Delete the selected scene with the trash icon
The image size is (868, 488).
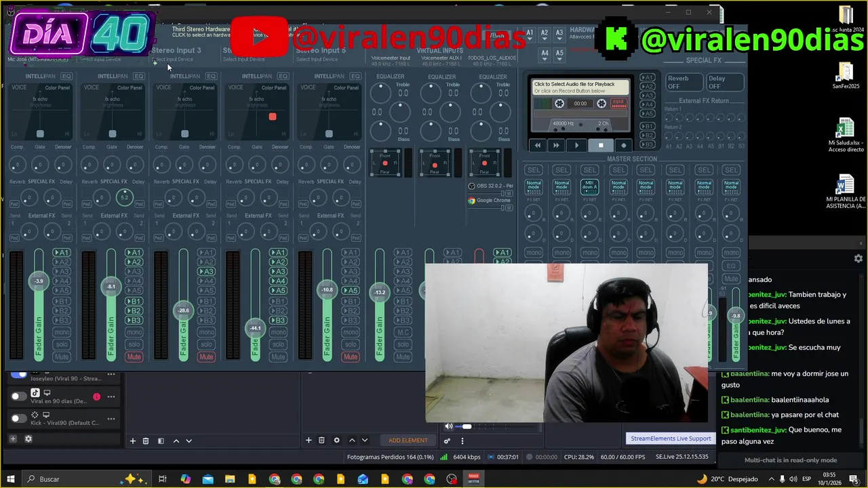point(146,441)
